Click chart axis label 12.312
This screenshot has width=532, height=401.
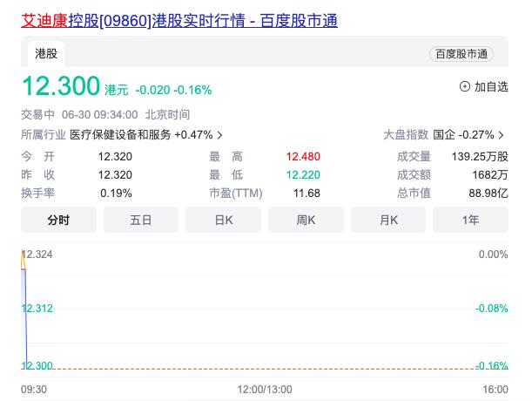[37, 309]
